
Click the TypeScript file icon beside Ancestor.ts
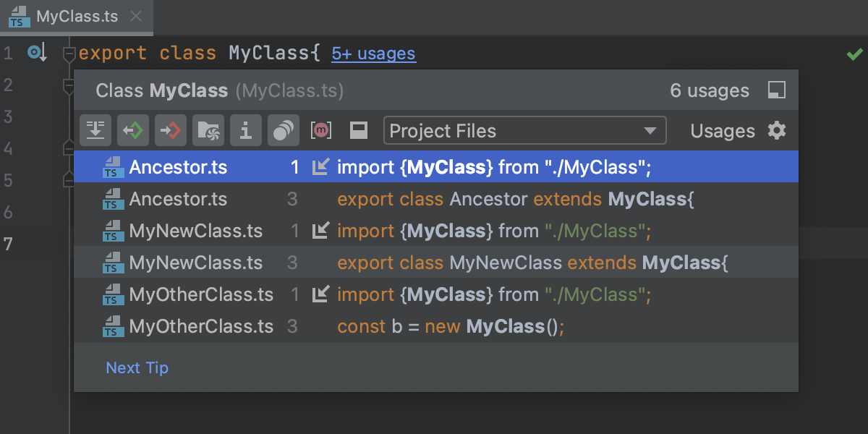click(114, 167)
